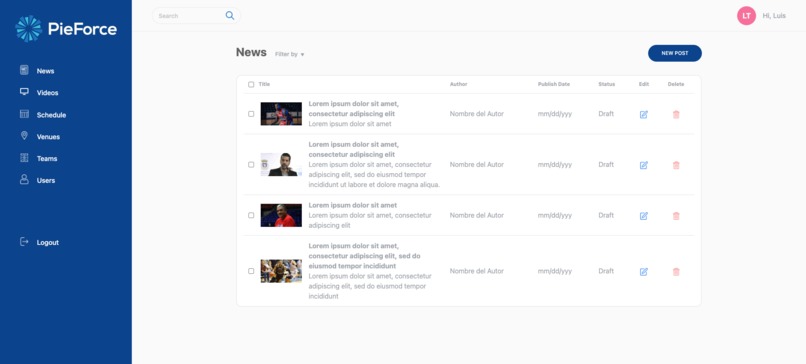Click 'mm/dd/yyy' date in second row
This screenshot has height=364, width=806.
[555, 165]
